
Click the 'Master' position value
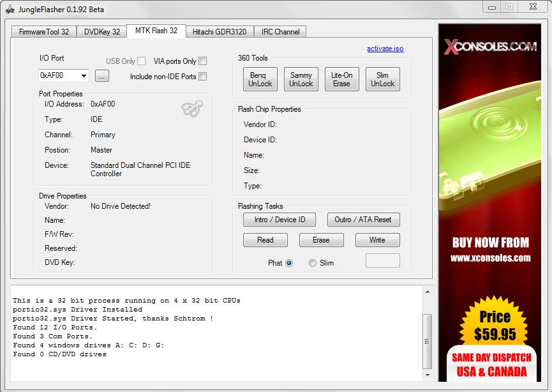tap(101, 149)
